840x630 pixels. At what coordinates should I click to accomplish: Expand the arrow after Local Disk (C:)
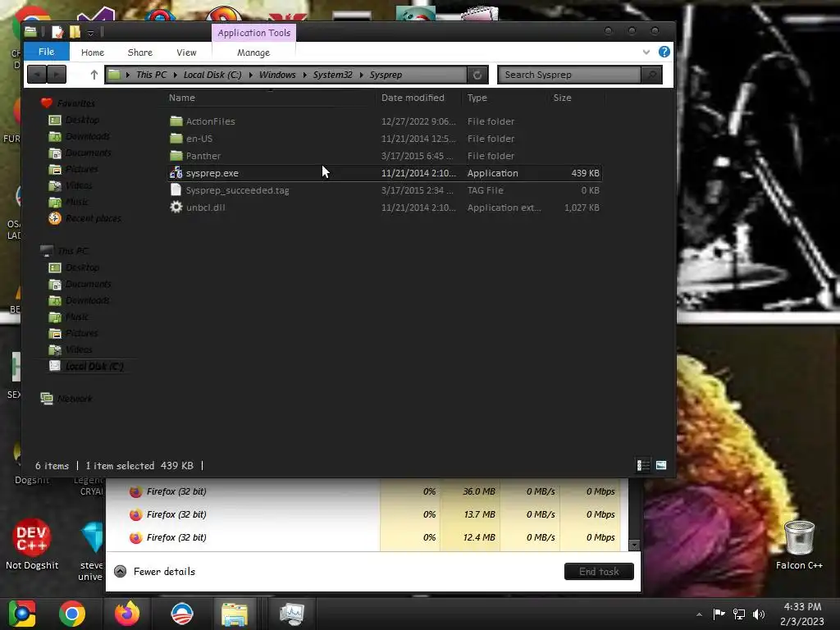250,75
